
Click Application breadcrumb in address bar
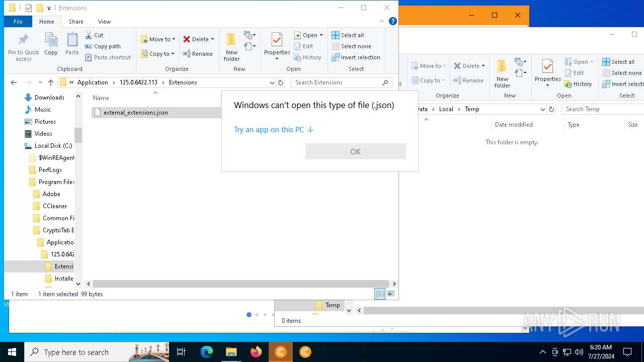coord(93,82)
